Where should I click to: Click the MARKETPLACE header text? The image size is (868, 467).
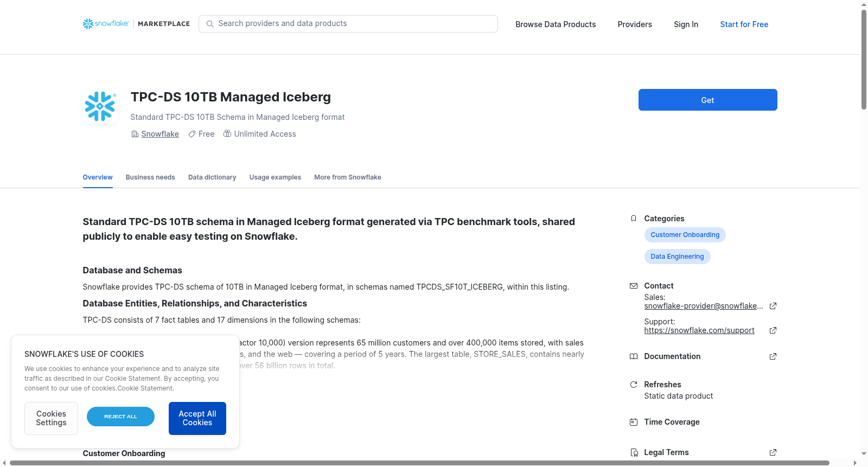point(164,24)
